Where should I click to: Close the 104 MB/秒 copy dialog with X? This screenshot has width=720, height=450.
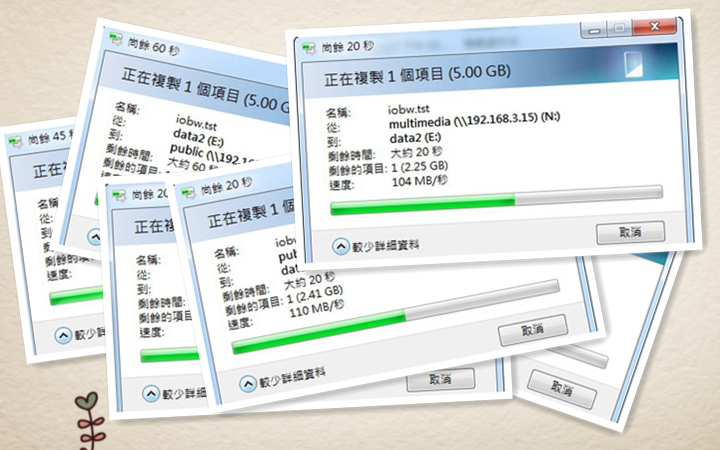654,26
